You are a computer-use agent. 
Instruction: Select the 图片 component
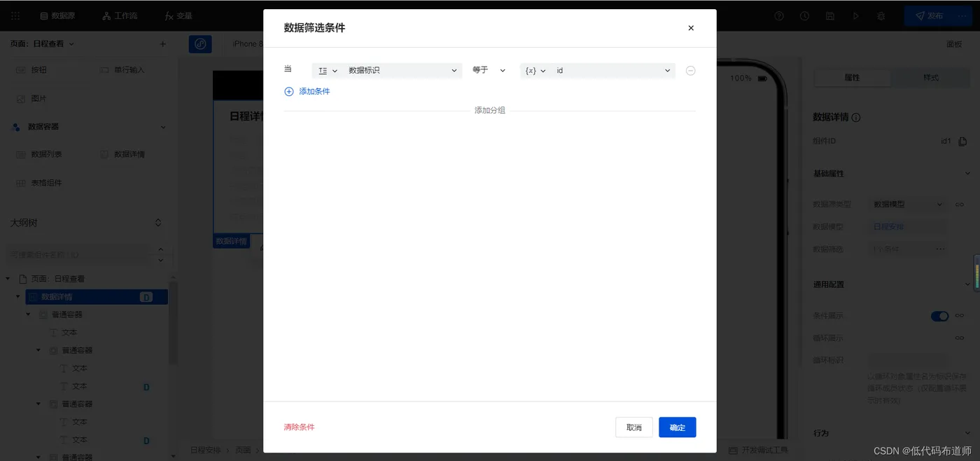click(32, 99)
